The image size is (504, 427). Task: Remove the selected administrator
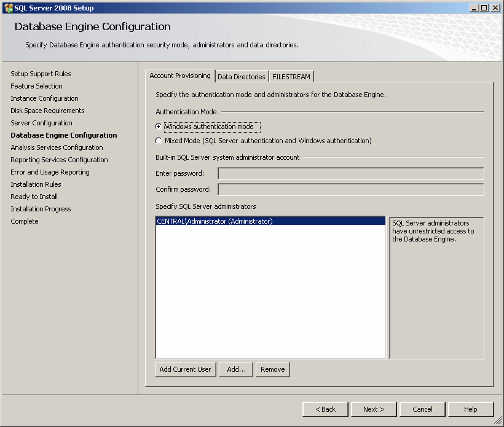click(272, 369)
